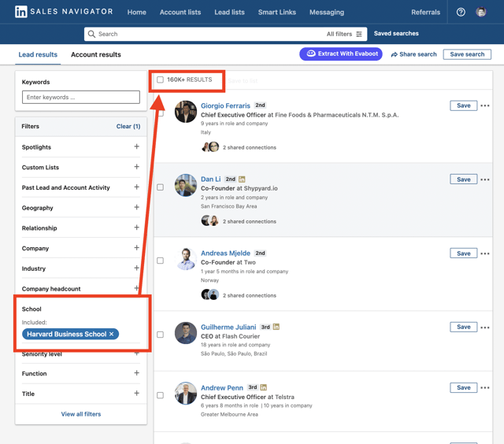
Task: Select Guilherme Juliani's checkbox
Action: [160, 335]
